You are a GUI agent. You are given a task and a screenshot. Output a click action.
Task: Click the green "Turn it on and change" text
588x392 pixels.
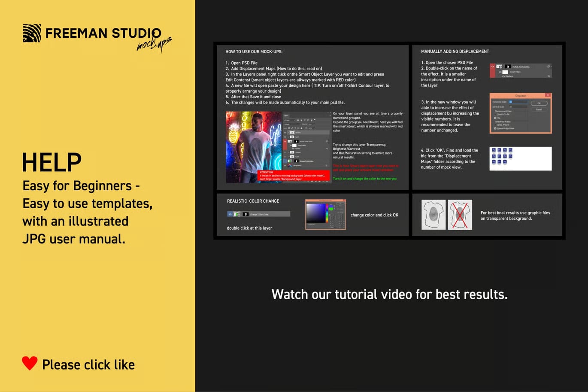tap(365, 179)
